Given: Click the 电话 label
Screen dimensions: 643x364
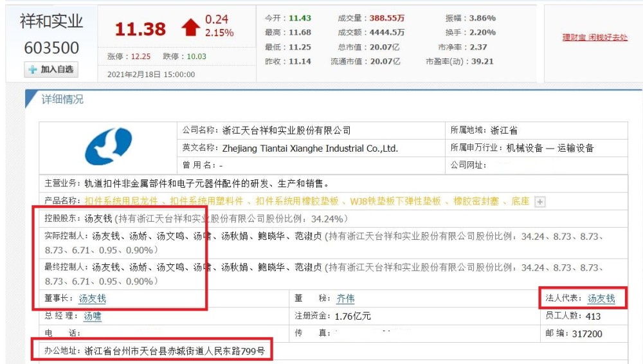Looking at the screenshot, I should tap(62, 333).
